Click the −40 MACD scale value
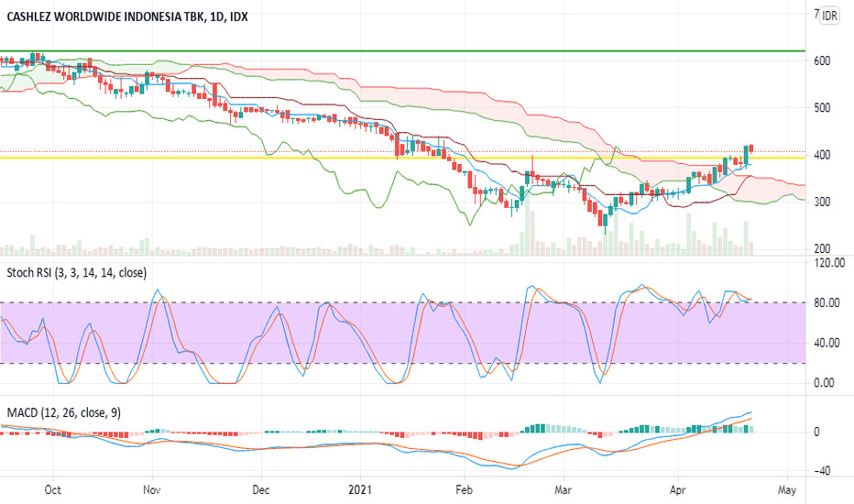The width and height of the screenshot is (854, 504). (x=822, y=471)
